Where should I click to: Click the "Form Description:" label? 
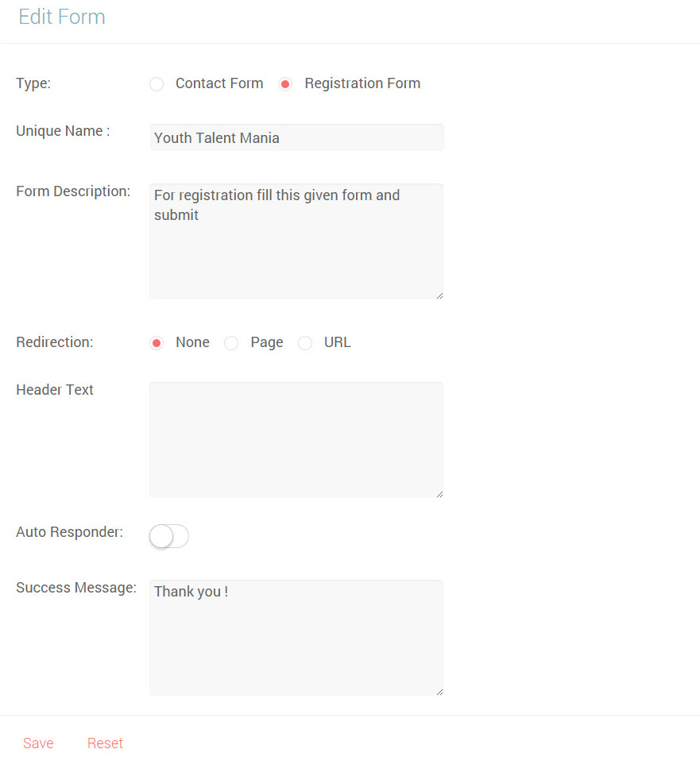73,191
